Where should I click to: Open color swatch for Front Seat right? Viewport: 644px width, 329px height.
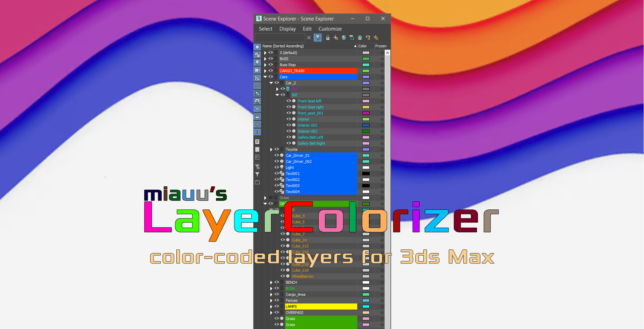(366, 107)
